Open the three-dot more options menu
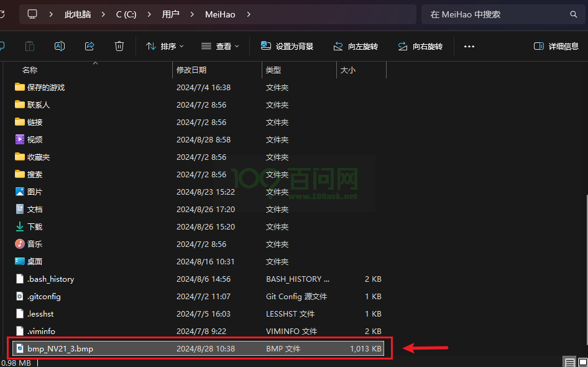Image resolution: width=588 pixels, height=367 pixels. (469, 46)
